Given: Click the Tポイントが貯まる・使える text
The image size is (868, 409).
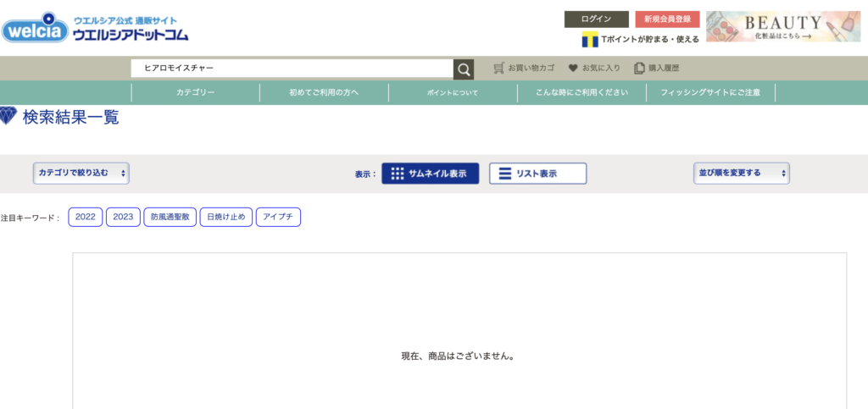Looking at the screenshot, I should pos(650,40).
